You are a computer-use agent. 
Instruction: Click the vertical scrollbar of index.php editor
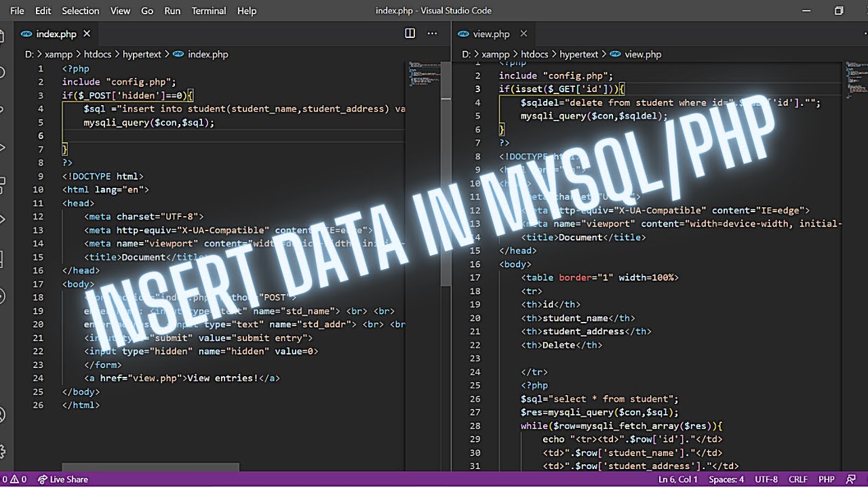446,174
